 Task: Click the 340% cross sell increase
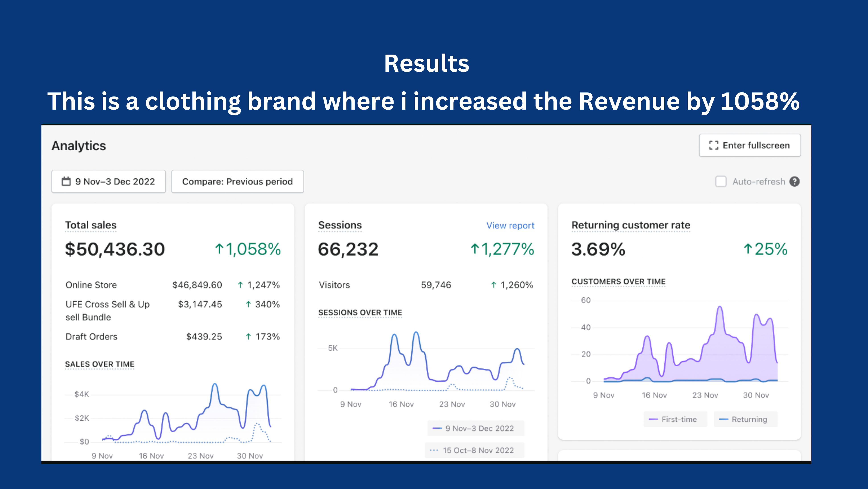263,305
